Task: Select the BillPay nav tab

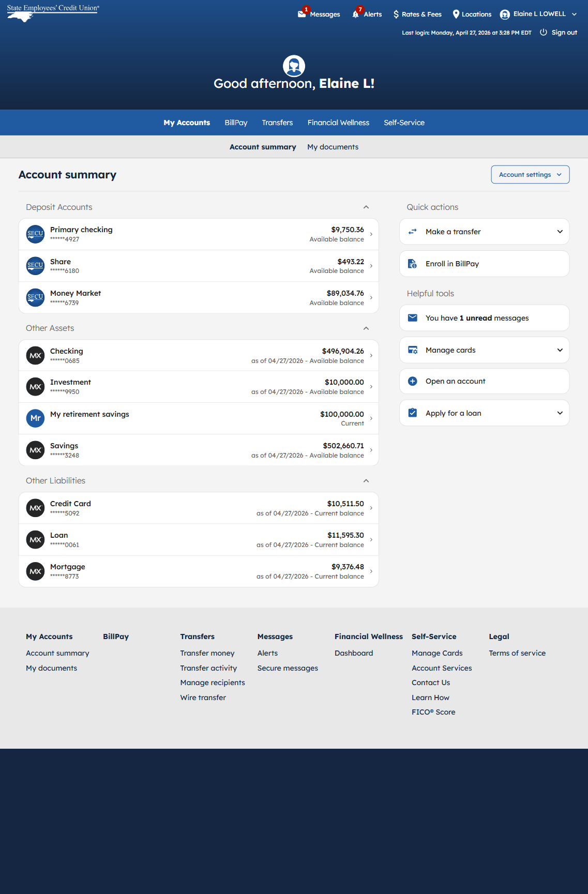Action: (x=236, y=123)
